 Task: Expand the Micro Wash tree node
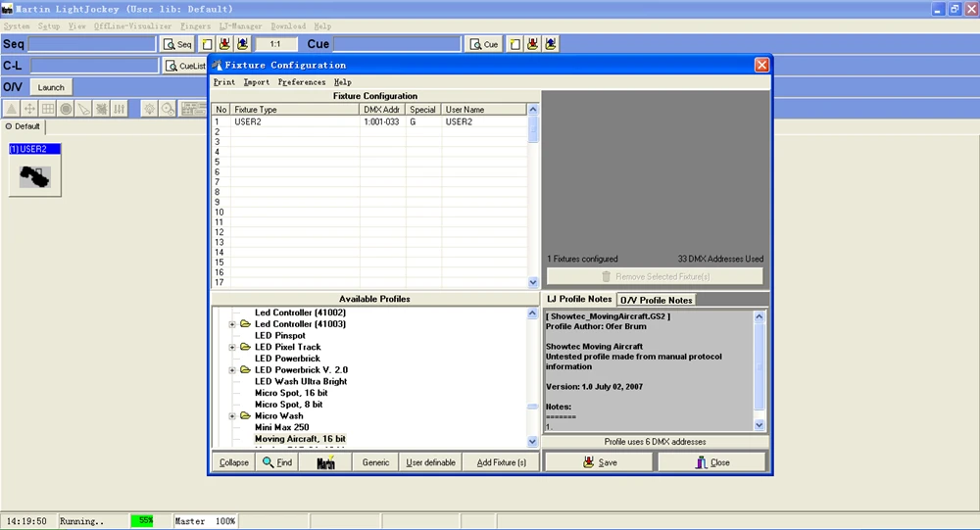tap(232, 416)
